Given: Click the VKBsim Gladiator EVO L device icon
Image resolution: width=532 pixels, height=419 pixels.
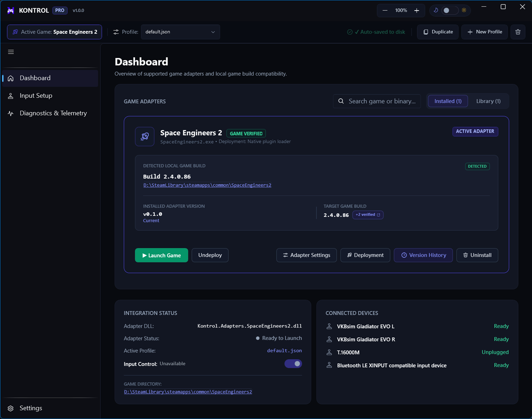Looking at the screenshot, I should tap(329, 326).
